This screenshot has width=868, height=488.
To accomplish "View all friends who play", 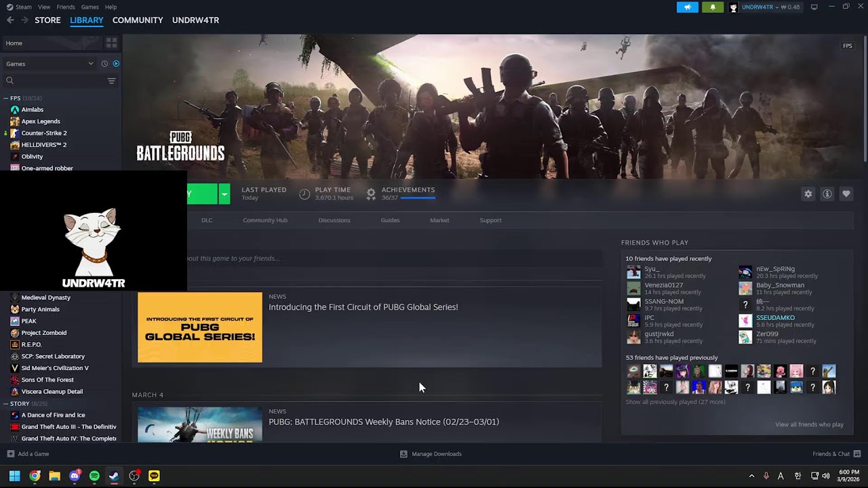I will 809,425.
